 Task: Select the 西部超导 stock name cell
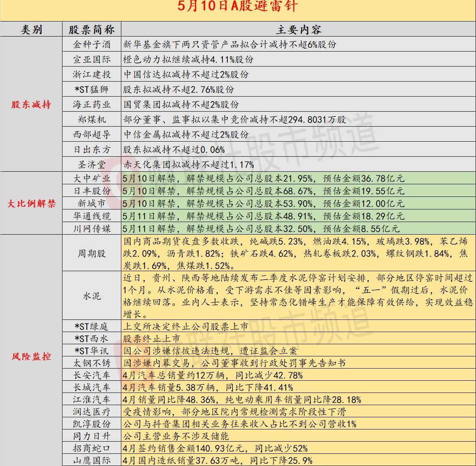pyautogui.click(x=92, y=134)
